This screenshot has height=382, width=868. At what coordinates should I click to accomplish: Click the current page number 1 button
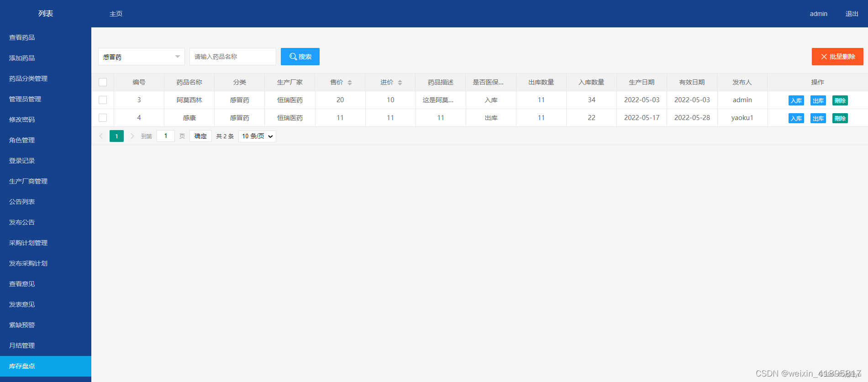click(x=116, y=136)
